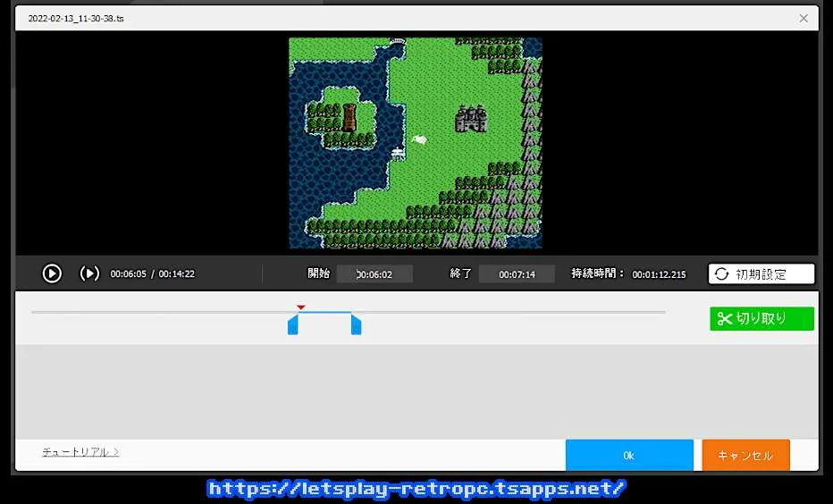Click the 終了 end label
The height and width of the screenshot is (504, 833).
pos(460,273)
